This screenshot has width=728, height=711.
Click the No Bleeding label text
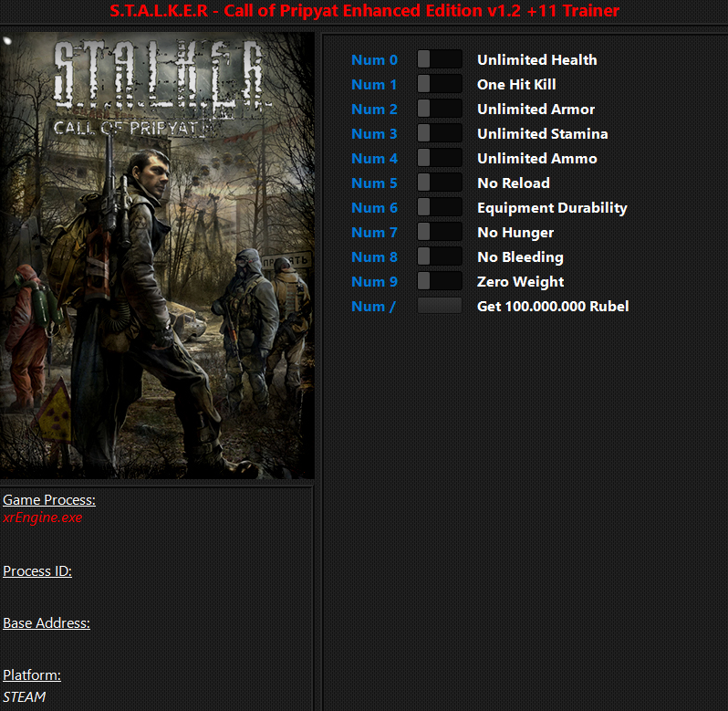[520, 257]
